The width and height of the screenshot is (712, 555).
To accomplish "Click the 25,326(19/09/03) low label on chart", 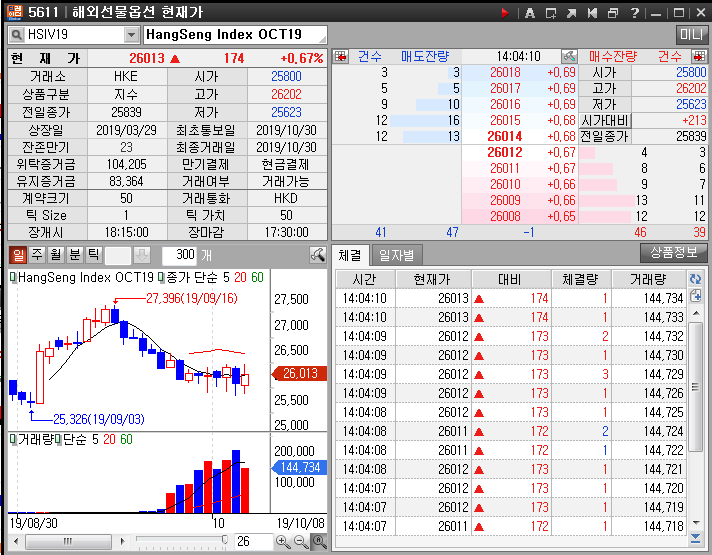I will point(99,419).
